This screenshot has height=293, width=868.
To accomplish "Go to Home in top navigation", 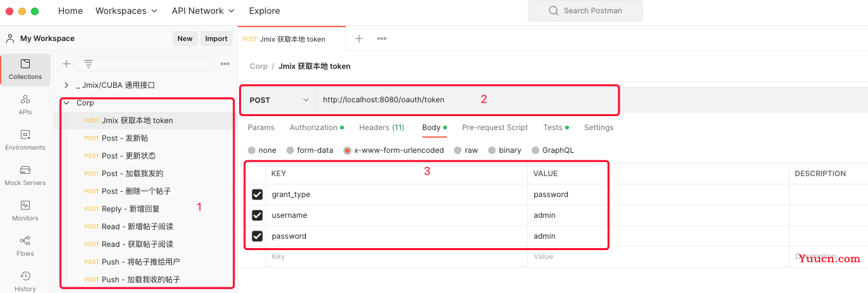I will (70, 11).
